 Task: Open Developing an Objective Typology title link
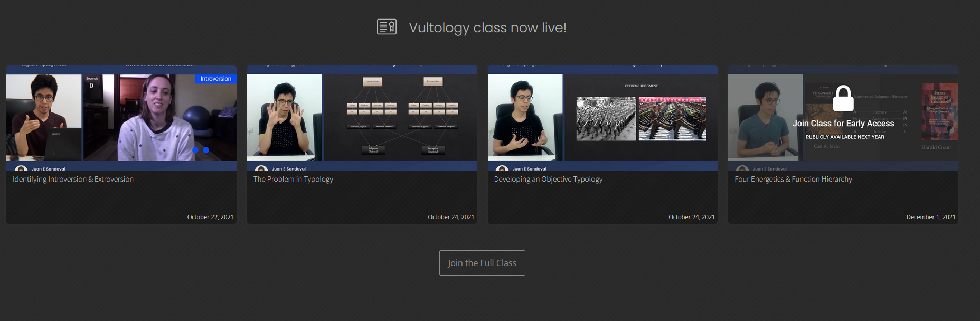548,179
